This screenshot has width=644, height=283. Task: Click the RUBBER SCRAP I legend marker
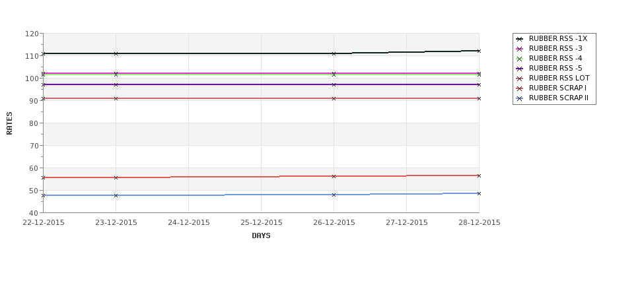tap(520, 88)
